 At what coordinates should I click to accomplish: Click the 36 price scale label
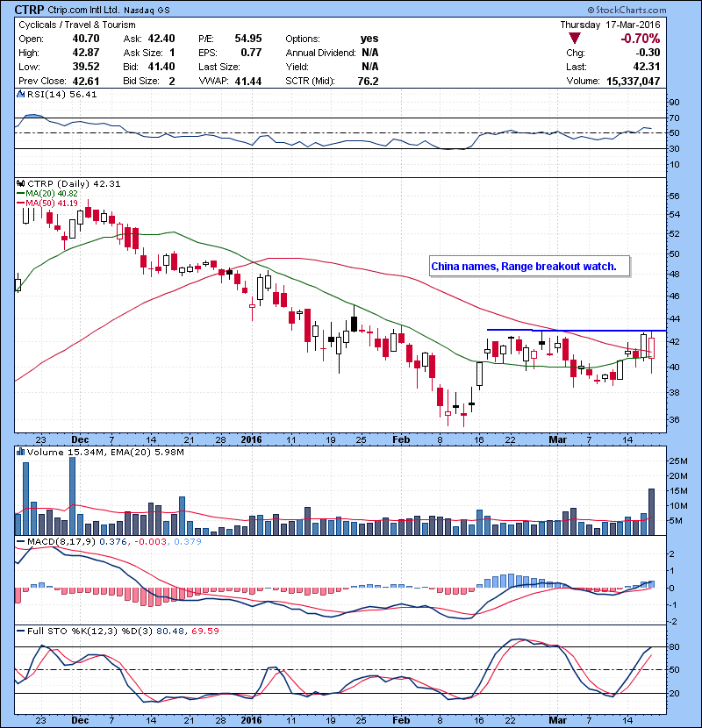[674, 419]
